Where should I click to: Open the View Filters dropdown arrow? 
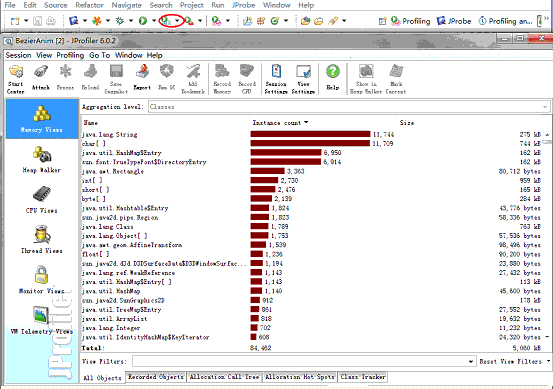[470, 361]
